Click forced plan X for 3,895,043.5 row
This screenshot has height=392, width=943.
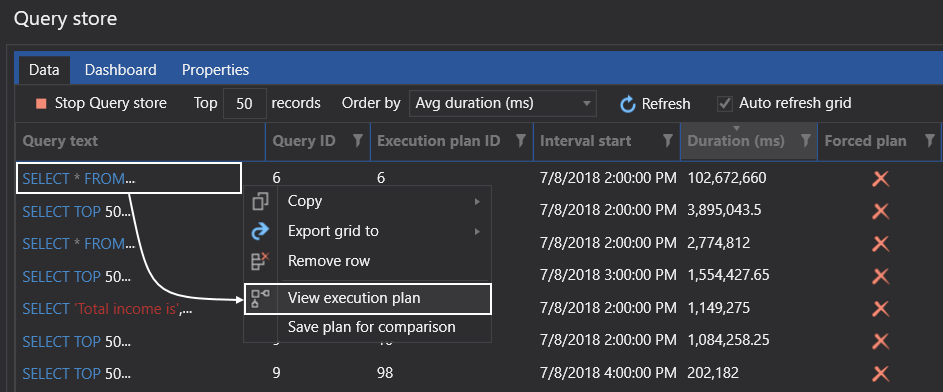(x=880, y=211)
